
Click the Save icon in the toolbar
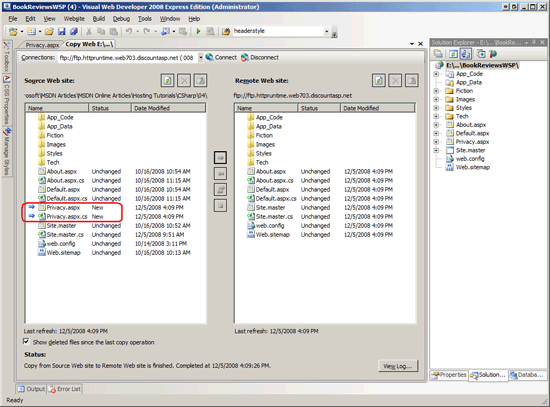click(x=61, y=32)
